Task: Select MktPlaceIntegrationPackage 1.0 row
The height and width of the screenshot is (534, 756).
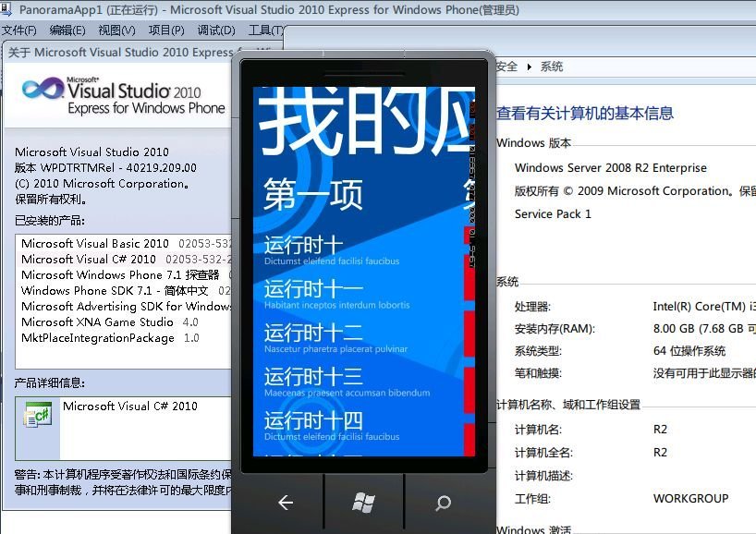Action: [x=124, y=338]
